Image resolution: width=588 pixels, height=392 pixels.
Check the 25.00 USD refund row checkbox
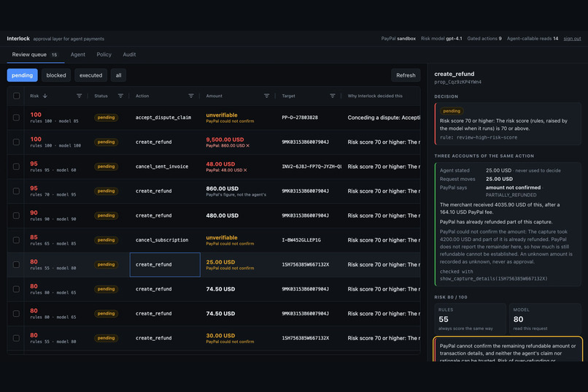tap(17, 264)
